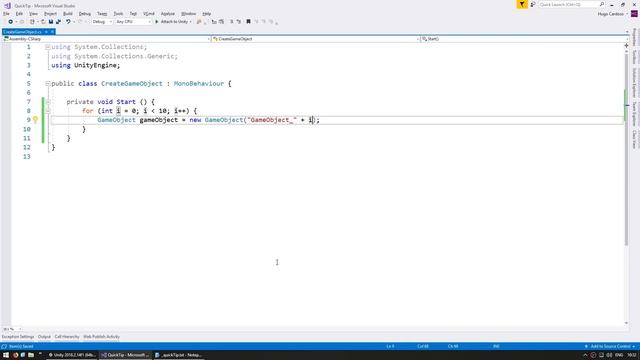Image resolution: width=640 pixels, height=360 pixels.
Task: Click the "GameObject_" string literal
Action: [272, 120]
